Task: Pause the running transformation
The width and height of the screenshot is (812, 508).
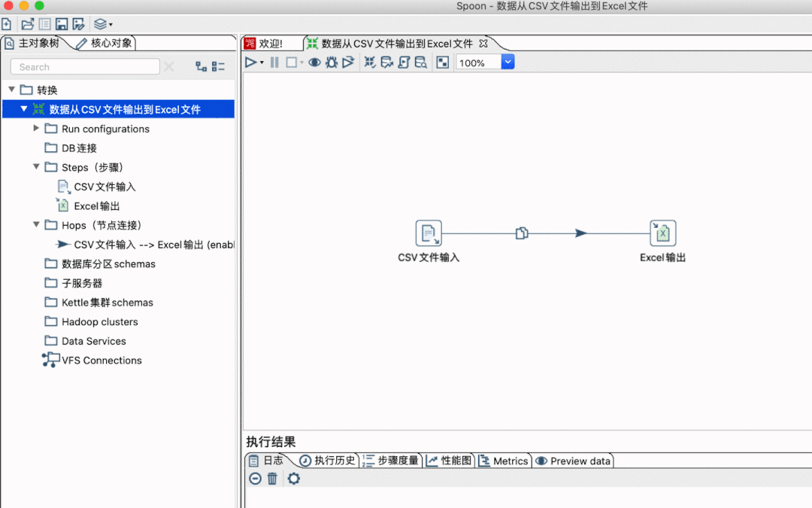Action: pyautogui.click(x=274, y=62)
